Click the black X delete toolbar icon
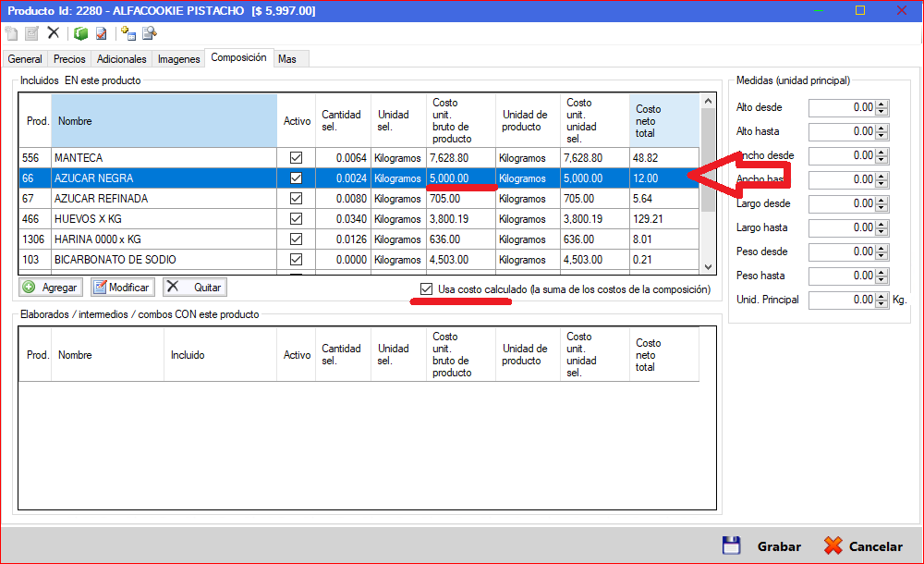Viewport: 924px width, 564px height. pos(54,32)
